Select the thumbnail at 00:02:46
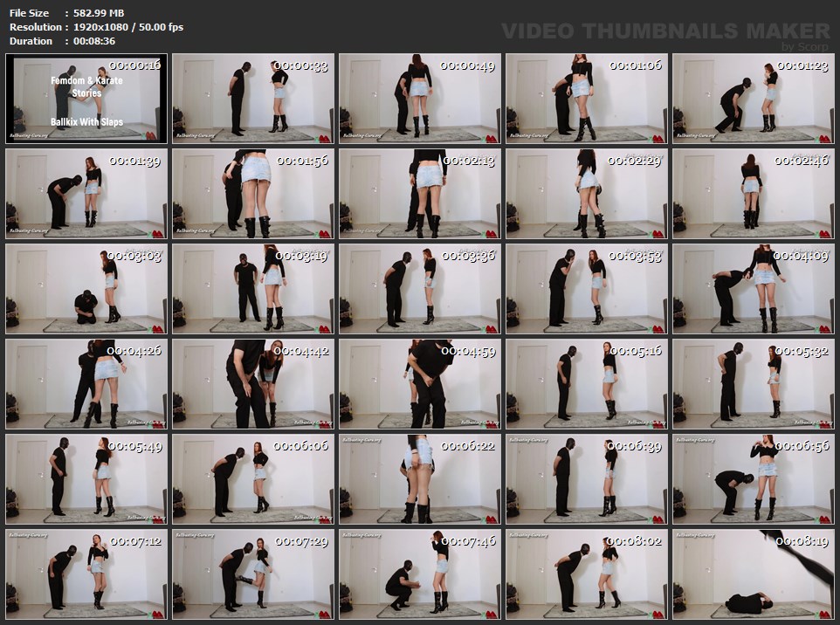The width and height of the screenshot is (840, 625). tap(754, 194)
